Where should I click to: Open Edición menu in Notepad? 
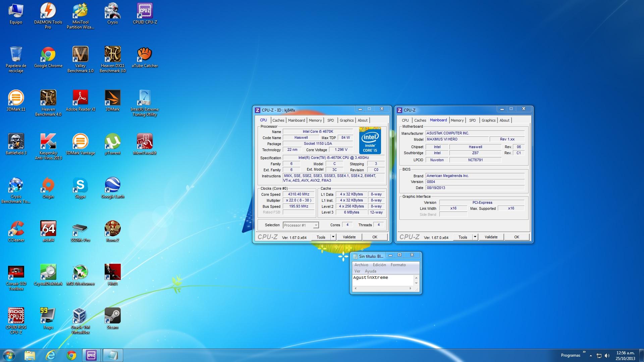coord(379,265)
